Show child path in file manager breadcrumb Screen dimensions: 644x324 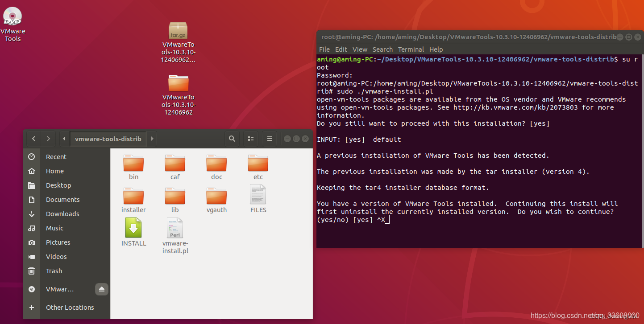coord(152,139)
